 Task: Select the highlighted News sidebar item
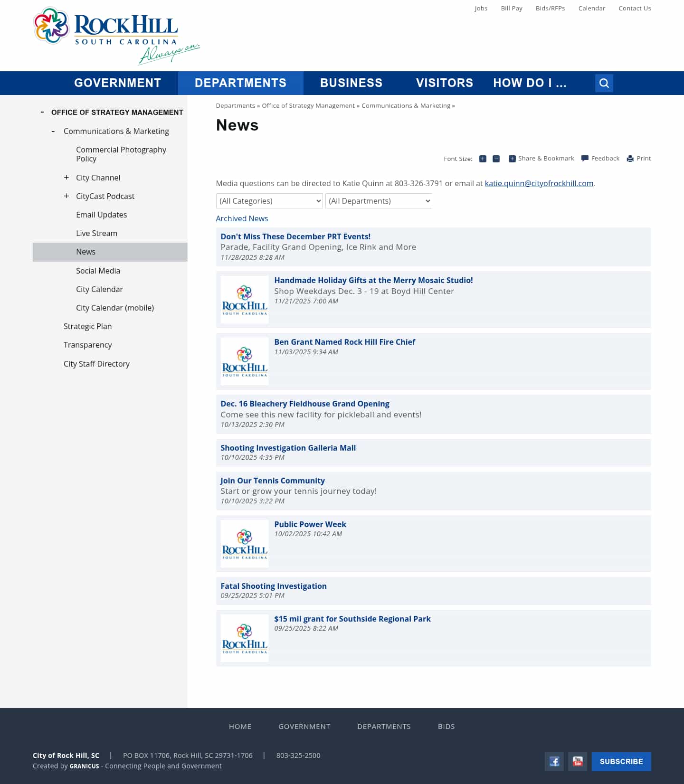point(110,252)
